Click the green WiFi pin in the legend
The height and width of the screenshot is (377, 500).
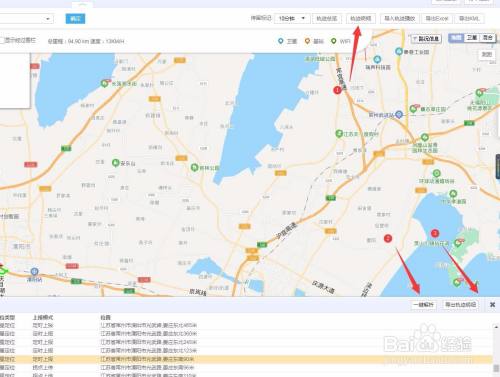[333, 41]
